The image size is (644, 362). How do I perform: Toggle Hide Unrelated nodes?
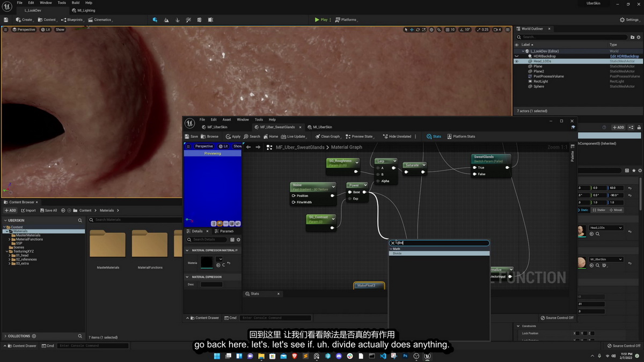(x=397, y=136)
